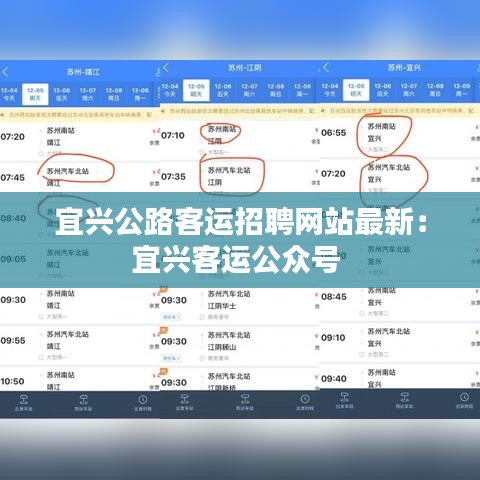Open departure station filter in 苏州-宜兴 panel
Screen dimensions: 480x480
pos(344,400)
